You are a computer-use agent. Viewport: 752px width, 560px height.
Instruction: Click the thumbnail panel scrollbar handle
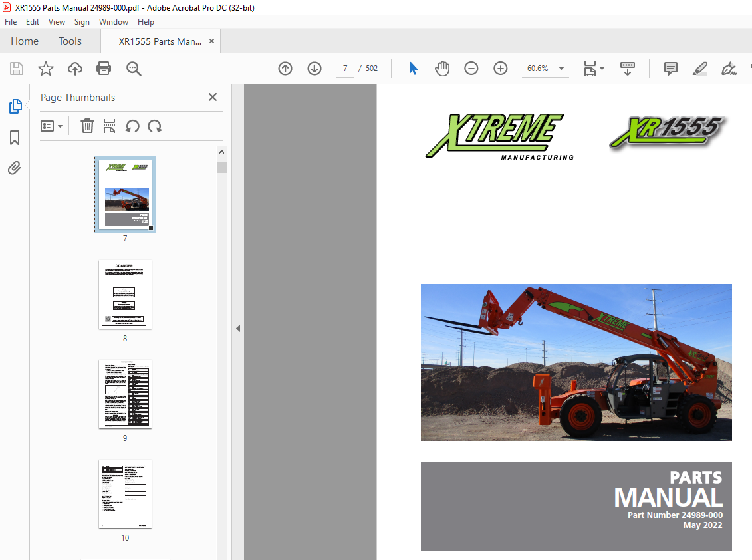pyautogui.click(x=221, y=167)
